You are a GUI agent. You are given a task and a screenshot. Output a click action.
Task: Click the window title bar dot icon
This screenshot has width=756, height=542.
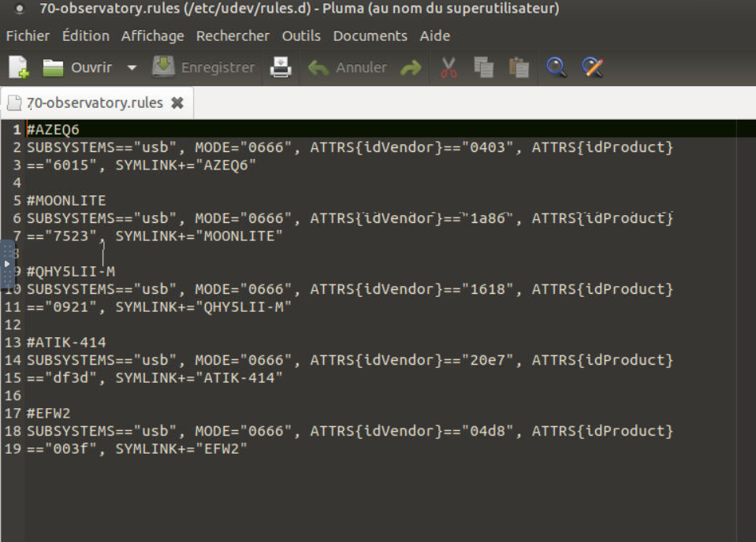pyautogui.click(x=19, y=8)
